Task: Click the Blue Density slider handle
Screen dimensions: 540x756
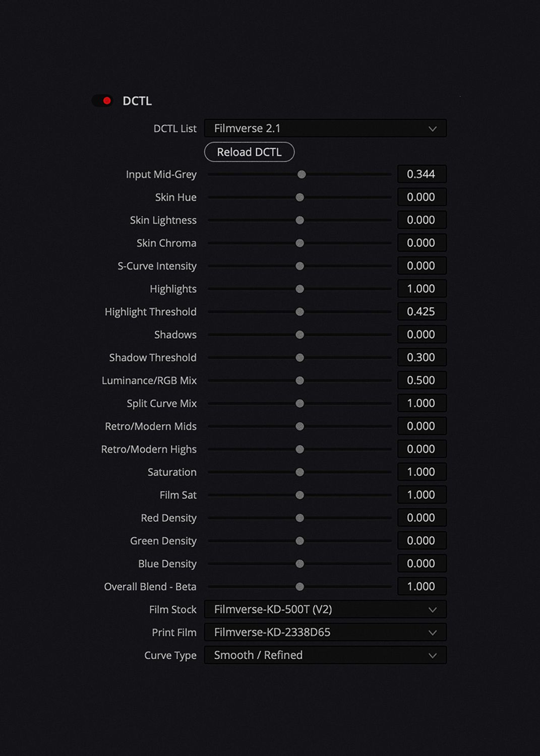Action: (x=300, y=563)
